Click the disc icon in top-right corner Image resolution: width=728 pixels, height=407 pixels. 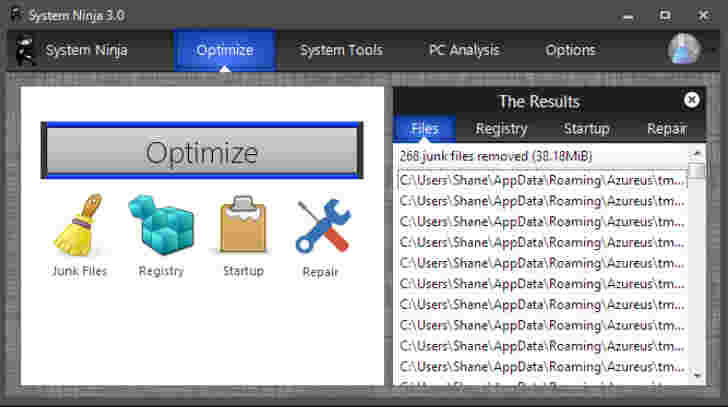(685, 50)
